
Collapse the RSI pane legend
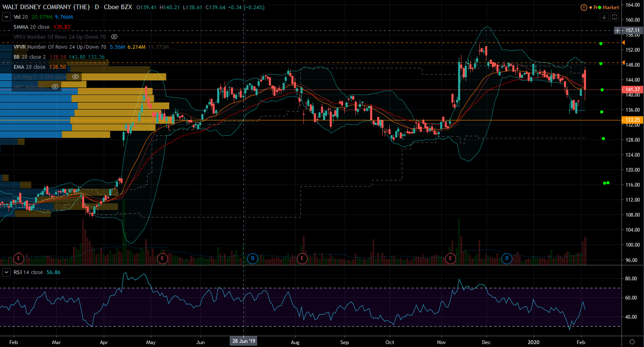[6, 272]
